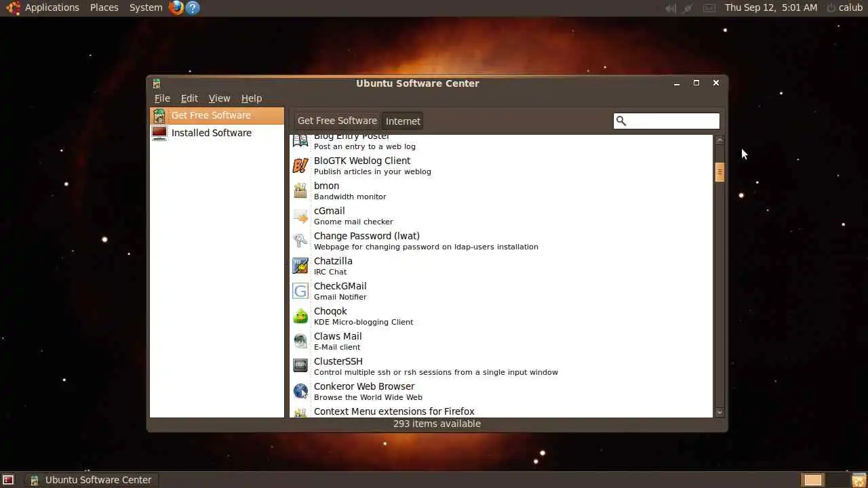This screenshot has width=868, height=488.
Task: Click the Show Desktop icon in bottom panel
Action: tap(8, 480)
